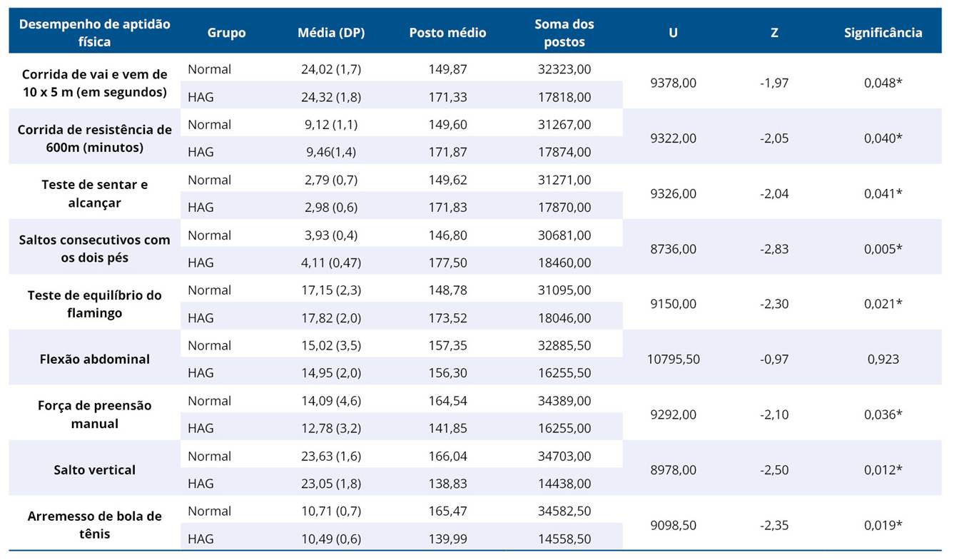Viewport: 954px width, 560px height.
Task: Select the 'Salto vertical' row label
Action: coord(94,470)
